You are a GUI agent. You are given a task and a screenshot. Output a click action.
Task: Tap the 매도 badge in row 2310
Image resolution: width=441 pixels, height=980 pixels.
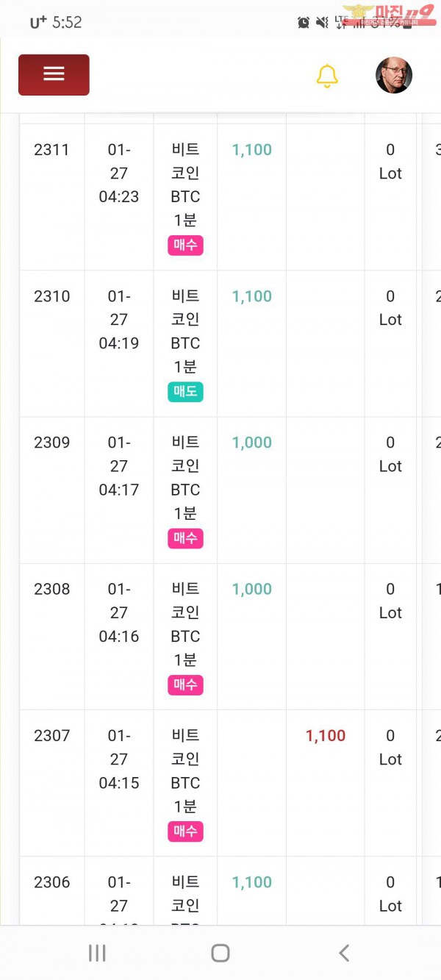185,392
